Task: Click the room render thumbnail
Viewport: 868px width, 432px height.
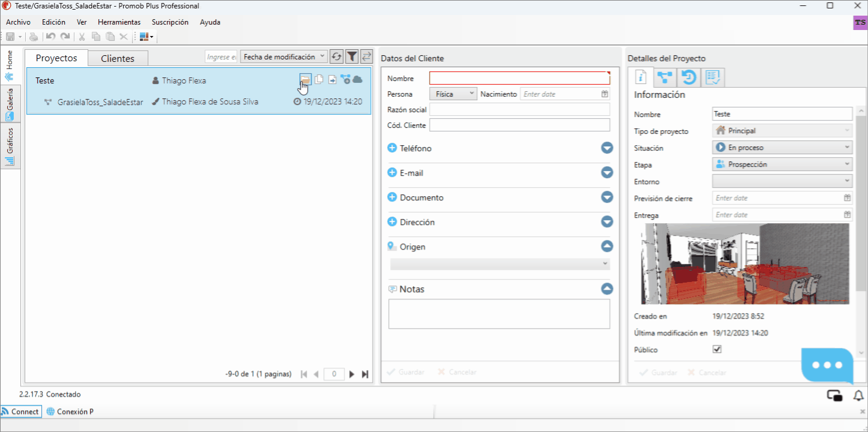Action: 745,264
